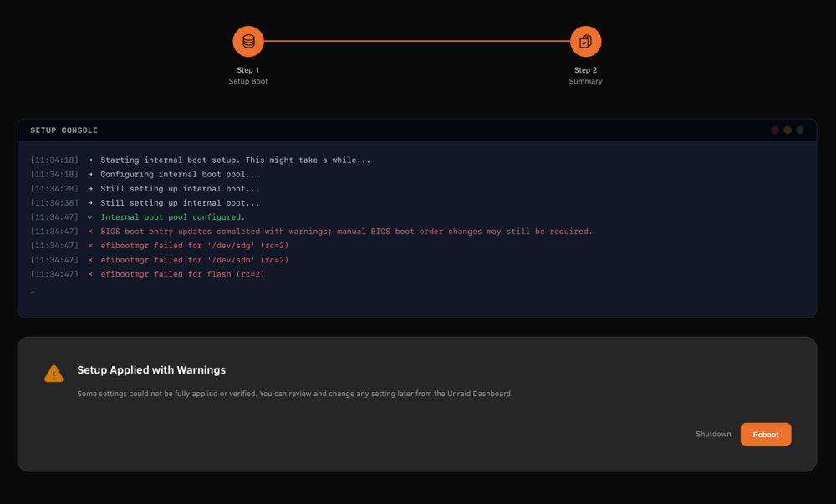The height and width of the screenshot is (504, 836).
Task: Select the Setup Boot step label
Action: point(248,82)
